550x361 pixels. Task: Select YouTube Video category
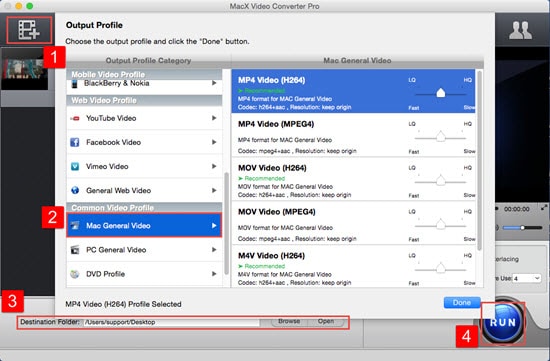pos(144,118)
